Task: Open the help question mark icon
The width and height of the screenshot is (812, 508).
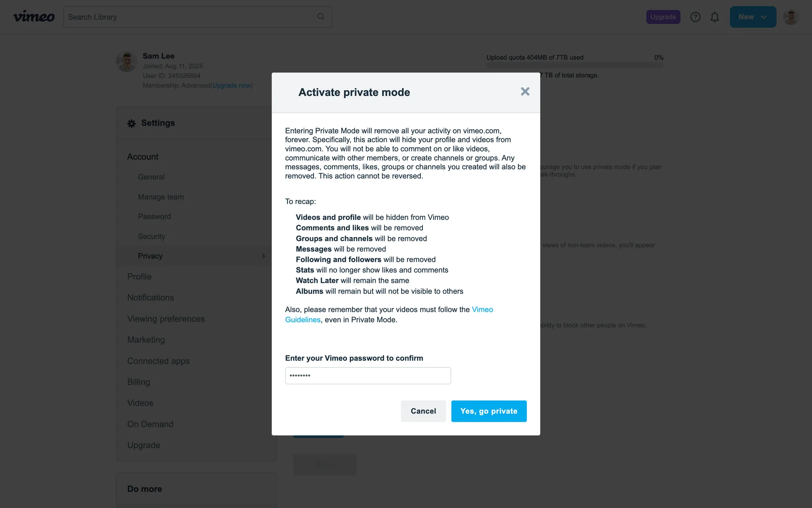Action: point(695,17)
